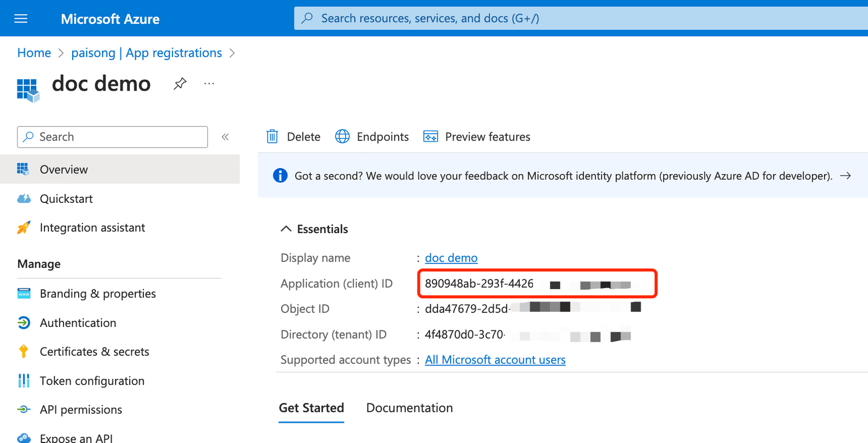868x443 pixels.
Task: Click the arrow on feedback banner
Action: [845, 176]
